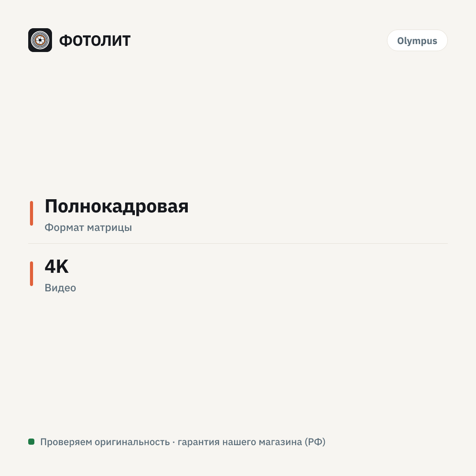Click the word нашего in footer
This screenshot has width=476, height=476.
coord(239,442)
